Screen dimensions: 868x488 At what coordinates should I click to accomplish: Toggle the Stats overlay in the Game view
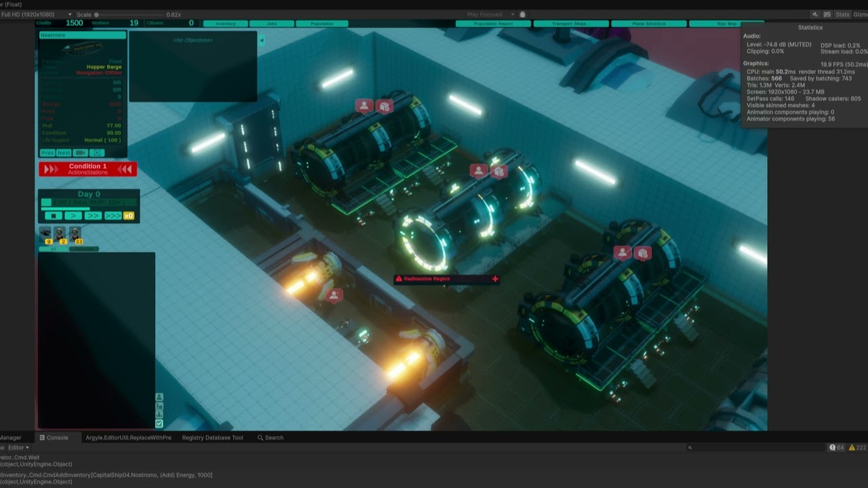coord(843,14)
